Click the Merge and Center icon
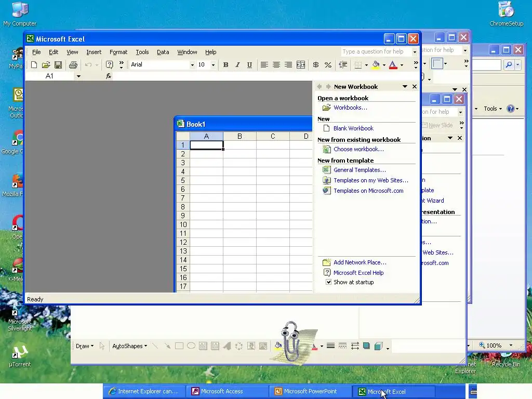The height and width of the screenshot is (399, 532). 301,65
